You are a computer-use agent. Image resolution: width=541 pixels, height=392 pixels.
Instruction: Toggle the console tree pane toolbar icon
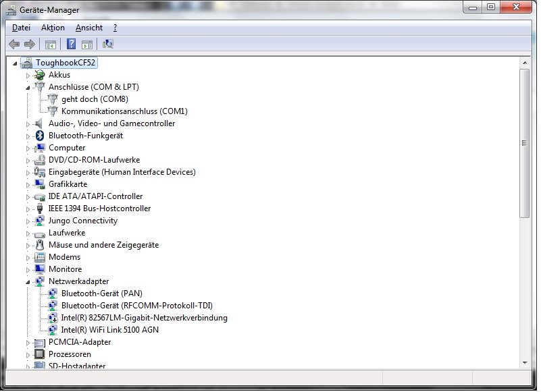pyautogui.click(x=51, y=45)
